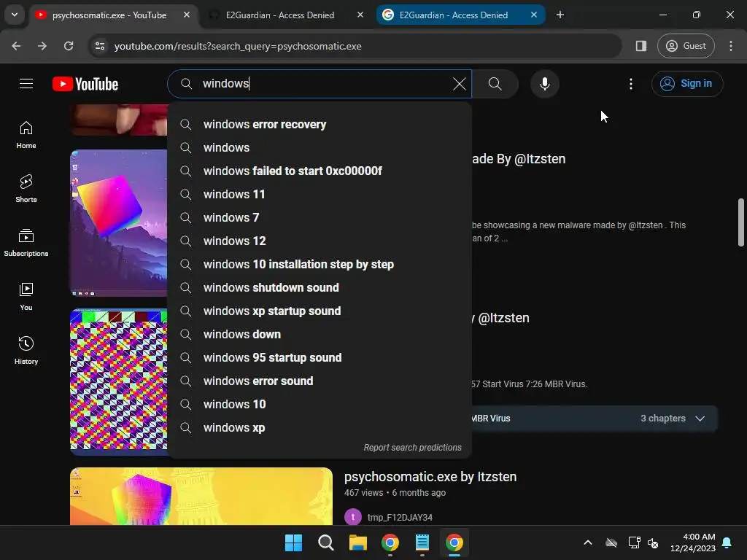Click the Sign in button
Image resolution: width=747 pixels, height=560 pixels.
(x=687, y=84)
